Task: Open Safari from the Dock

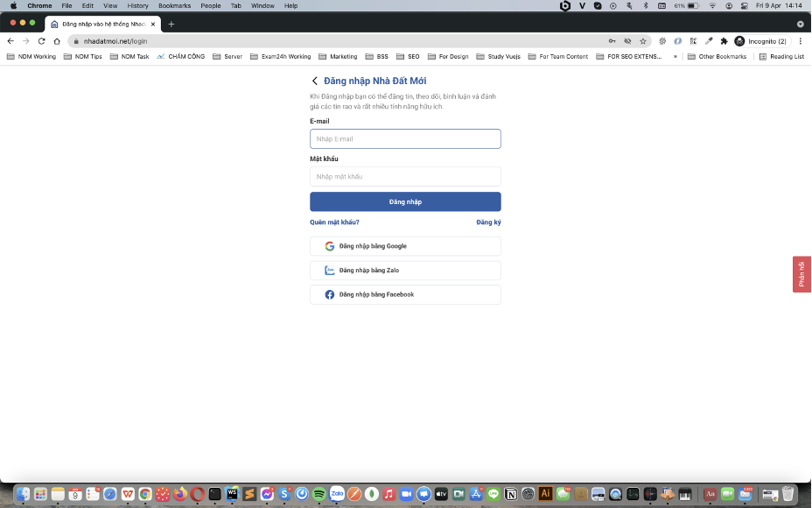Action: pos(109,494)
